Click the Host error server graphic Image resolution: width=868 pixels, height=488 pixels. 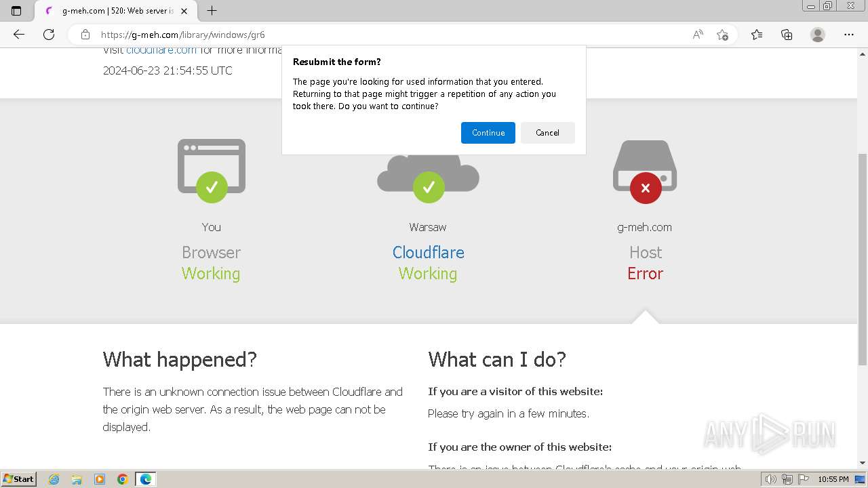645,171
